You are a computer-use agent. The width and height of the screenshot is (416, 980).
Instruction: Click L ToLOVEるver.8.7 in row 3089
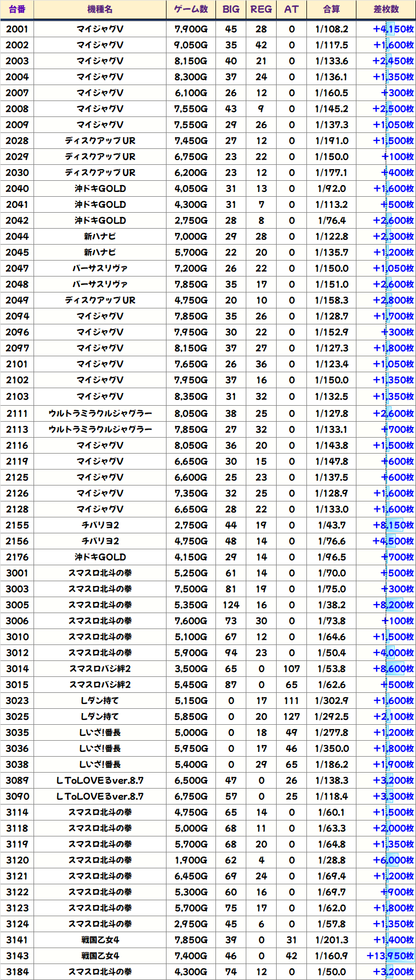(100, 781)
